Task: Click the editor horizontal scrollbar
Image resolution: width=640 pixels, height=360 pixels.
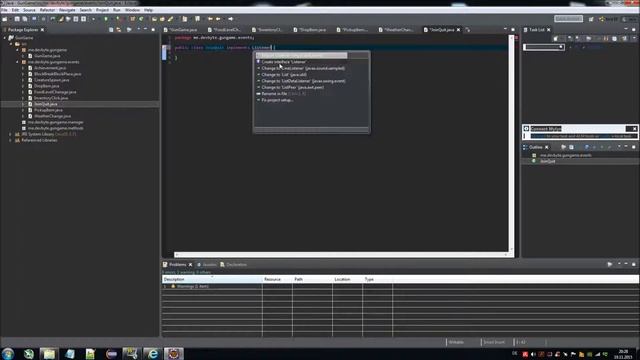Action: pyautogui.click(x=341, y=255)
